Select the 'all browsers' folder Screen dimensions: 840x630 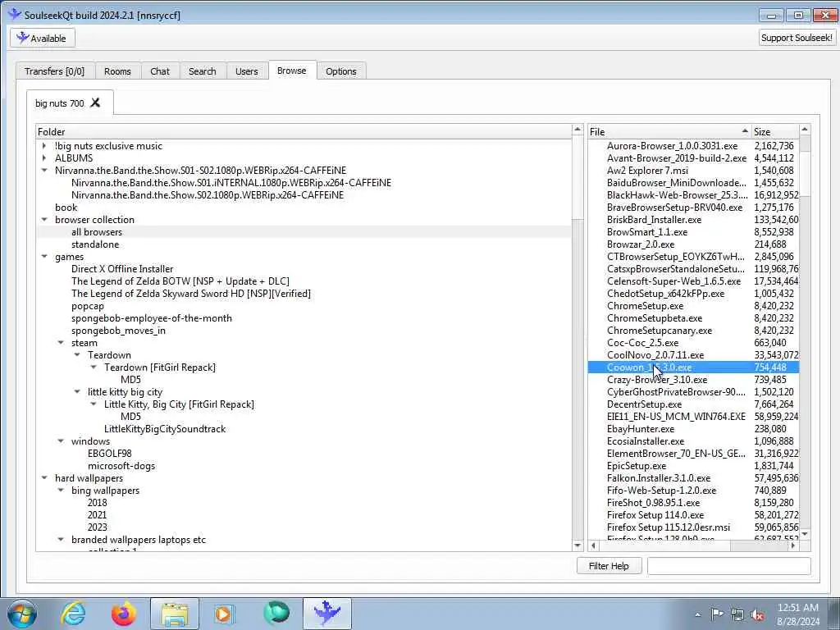97,232
